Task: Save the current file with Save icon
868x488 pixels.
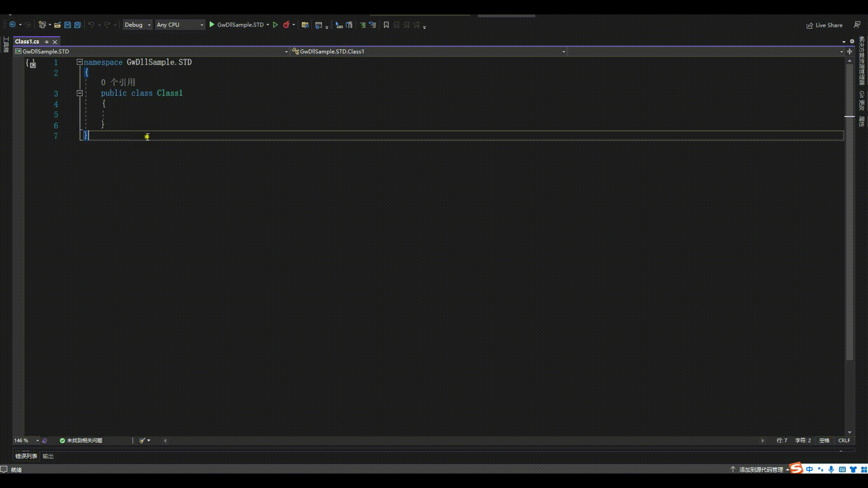Action: point(67,25)
